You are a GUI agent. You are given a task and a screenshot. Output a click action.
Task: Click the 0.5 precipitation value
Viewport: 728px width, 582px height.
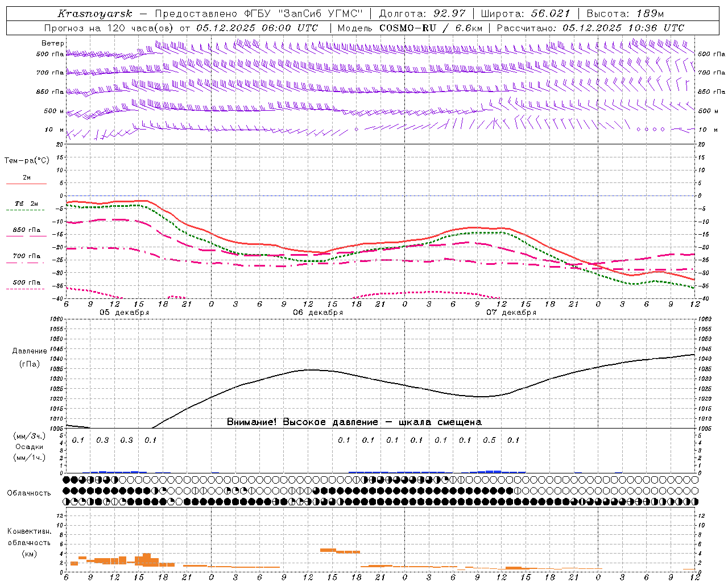[x=489, y=440]
